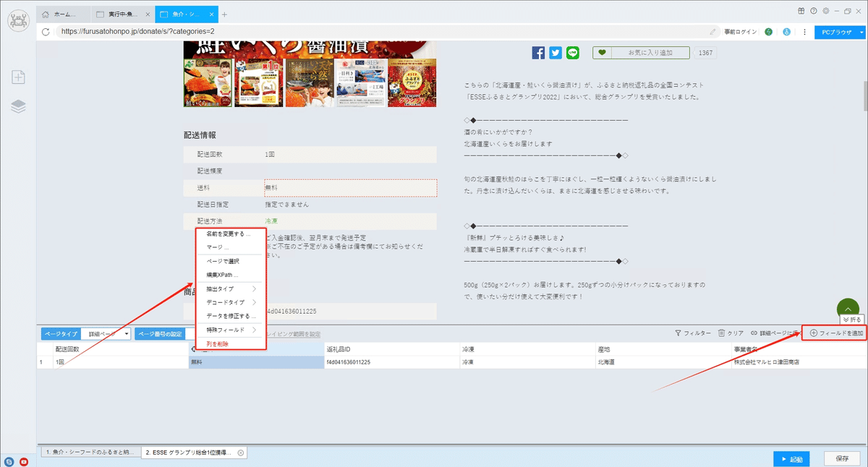Click the URL address field
The image size is (868, 467).
coord(383,32)
